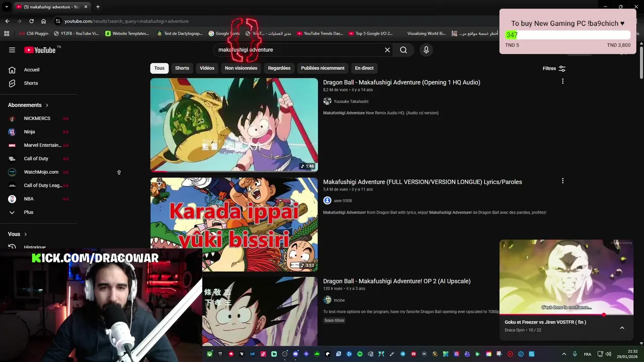
Task: Open CS6 Pluggin bookmark
Action: [33, 34]
